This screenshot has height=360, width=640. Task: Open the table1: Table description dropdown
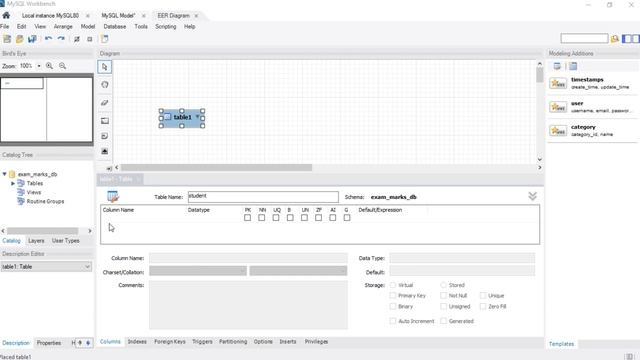tap(46, 267)
